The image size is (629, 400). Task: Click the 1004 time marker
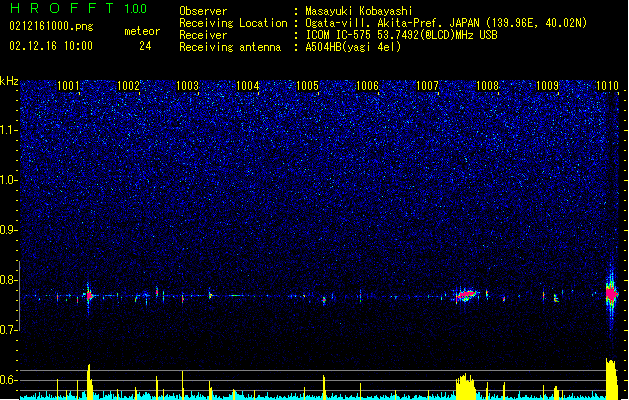(248, 86)
